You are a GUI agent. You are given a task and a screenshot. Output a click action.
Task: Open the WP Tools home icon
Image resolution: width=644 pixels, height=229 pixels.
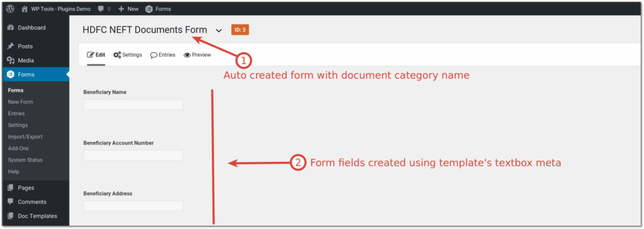tap(25, 9)
